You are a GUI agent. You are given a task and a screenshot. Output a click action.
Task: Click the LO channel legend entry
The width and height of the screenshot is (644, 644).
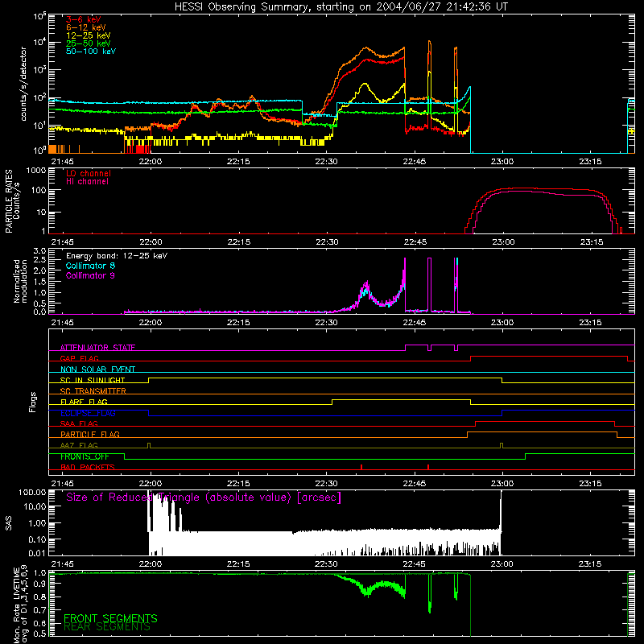pyautogui.click(x=89, y=173)
